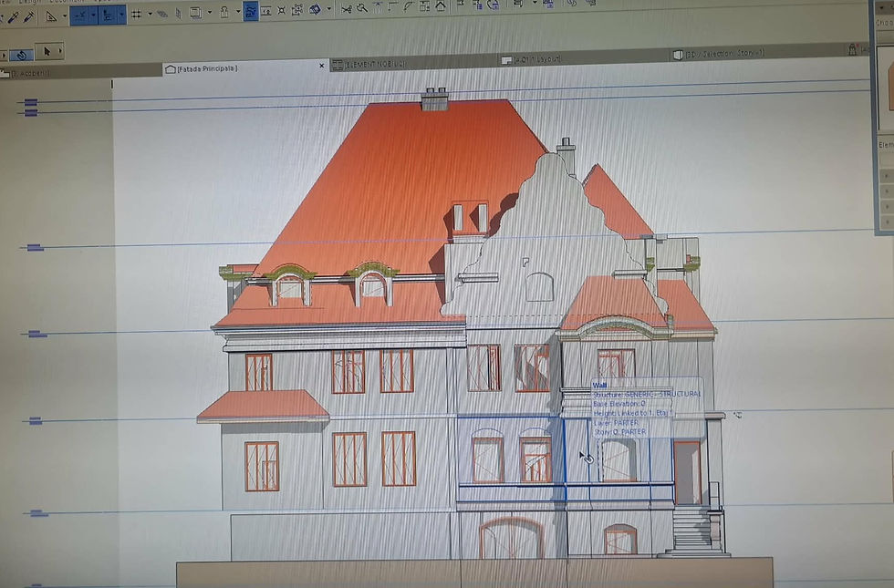Open the 3D / Selection Story tab

720,54
